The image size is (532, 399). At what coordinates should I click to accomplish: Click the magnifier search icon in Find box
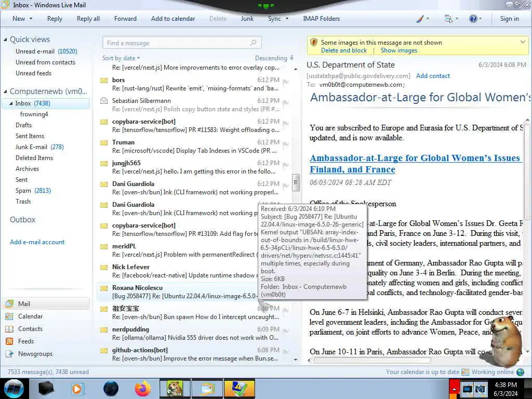[253, 43]
